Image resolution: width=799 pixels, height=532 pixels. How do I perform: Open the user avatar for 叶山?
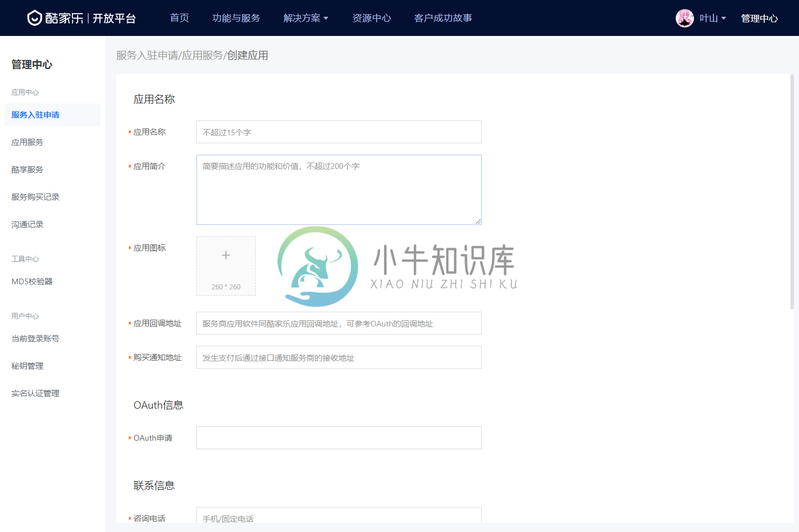(684, 18)
